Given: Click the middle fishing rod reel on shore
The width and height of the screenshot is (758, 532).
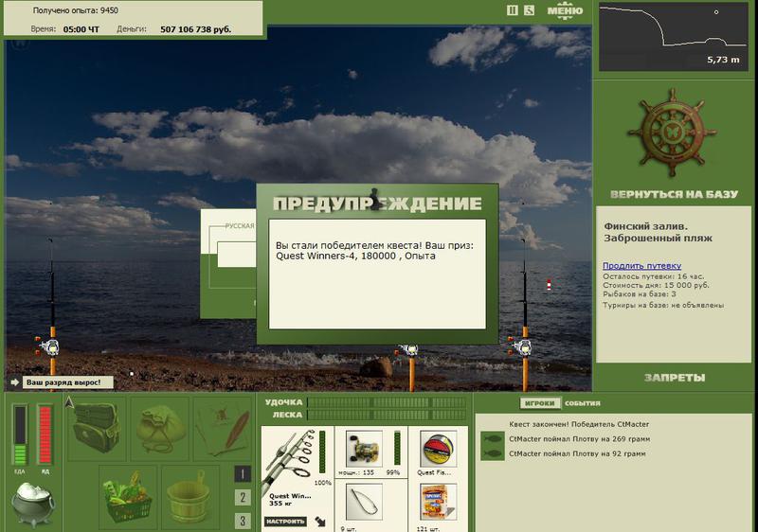Looking at the screenshot, I should [x=409, y=349].
